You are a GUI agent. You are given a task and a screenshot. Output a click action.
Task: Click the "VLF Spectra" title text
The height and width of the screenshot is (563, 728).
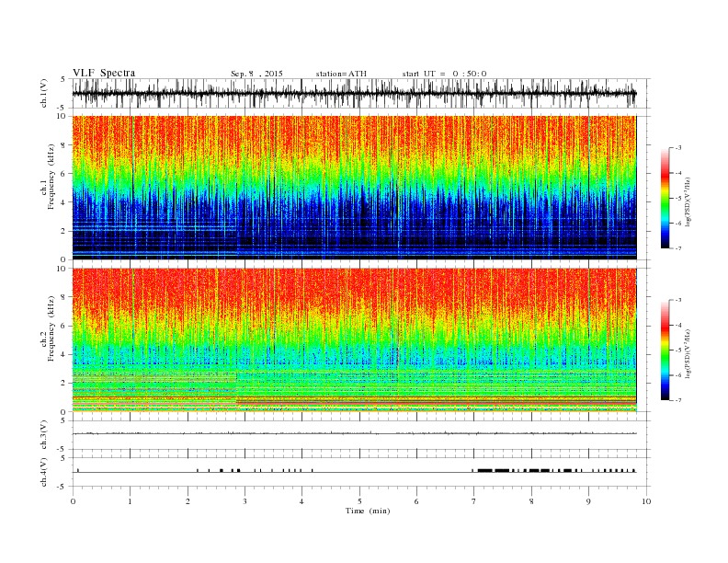pyautogui.click(x=104, y=73)
